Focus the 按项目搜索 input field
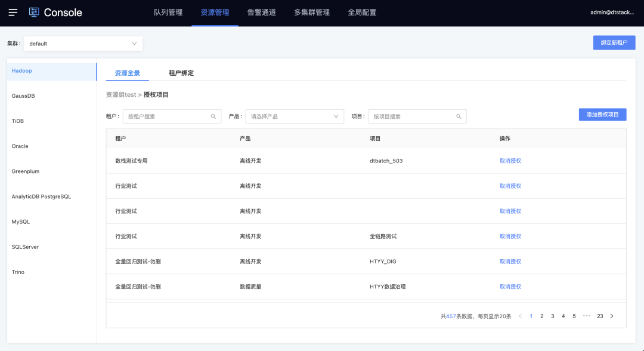The image size is (644, 351). (417, 116)
